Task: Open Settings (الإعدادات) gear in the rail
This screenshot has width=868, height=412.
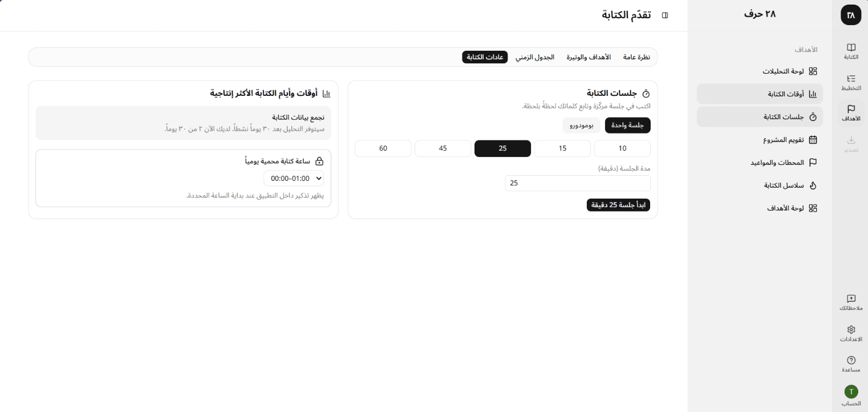Action: pyautogui.click(x=851, y=333)
